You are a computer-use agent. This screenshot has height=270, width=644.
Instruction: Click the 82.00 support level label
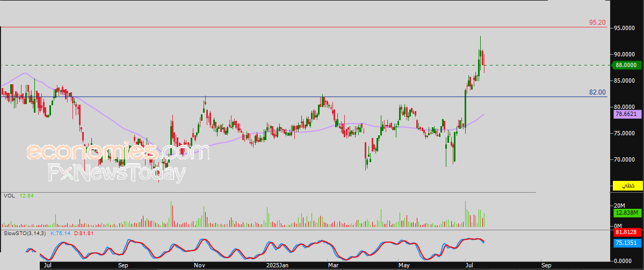pyautogui.click(x=598, y=93)
